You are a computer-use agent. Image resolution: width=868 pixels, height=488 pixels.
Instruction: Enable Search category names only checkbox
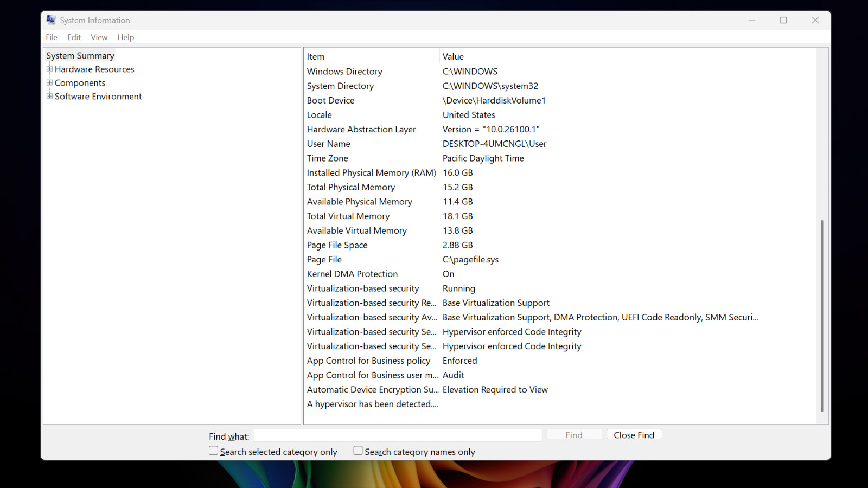(358, 451)
